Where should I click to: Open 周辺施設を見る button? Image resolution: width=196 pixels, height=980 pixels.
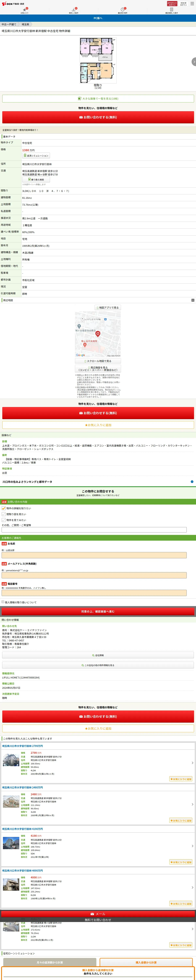point(98,369)
